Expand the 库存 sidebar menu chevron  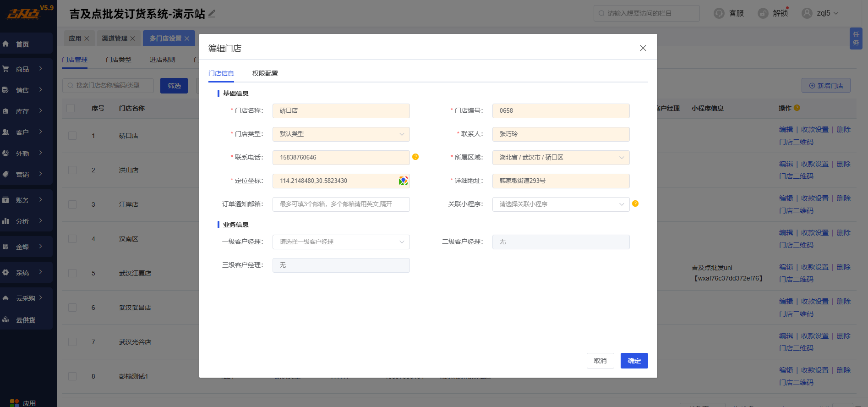41,111
